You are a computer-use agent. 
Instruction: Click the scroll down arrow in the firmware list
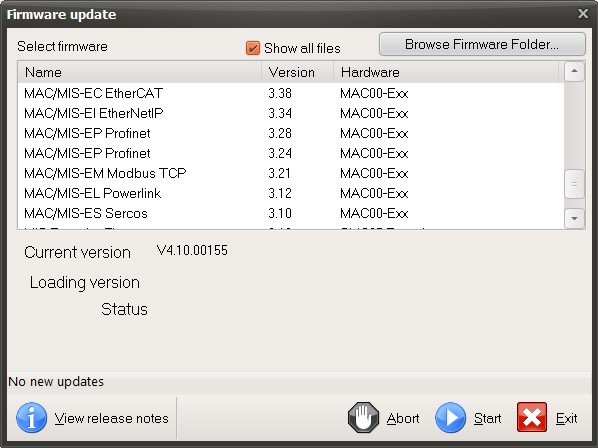point(574,218)
